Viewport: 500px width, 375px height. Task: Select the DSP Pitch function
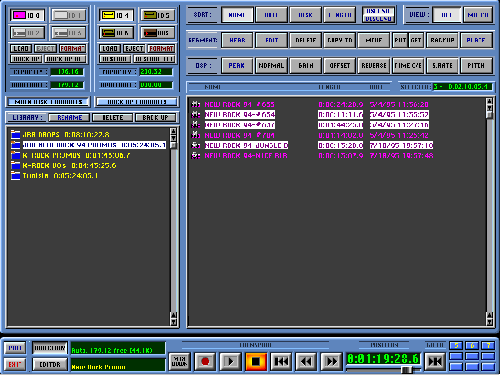(476, 65)
